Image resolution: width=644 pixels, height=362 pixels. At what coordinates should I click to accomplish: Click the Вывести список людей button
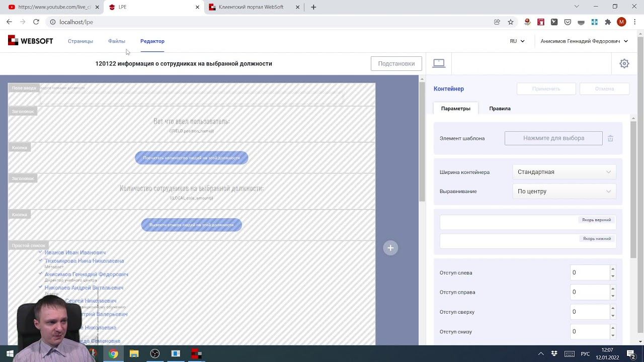[192, 225]
